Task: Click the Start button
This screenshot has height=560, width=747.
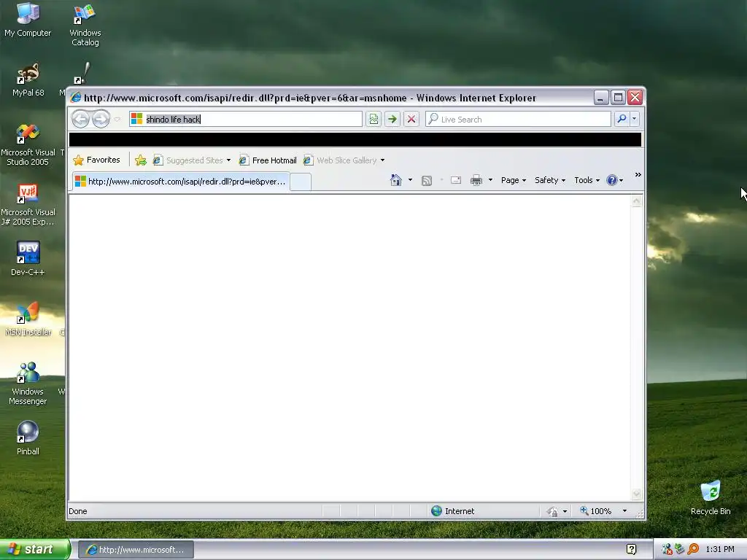Action: pyautogui.click(x=35, y=550)
